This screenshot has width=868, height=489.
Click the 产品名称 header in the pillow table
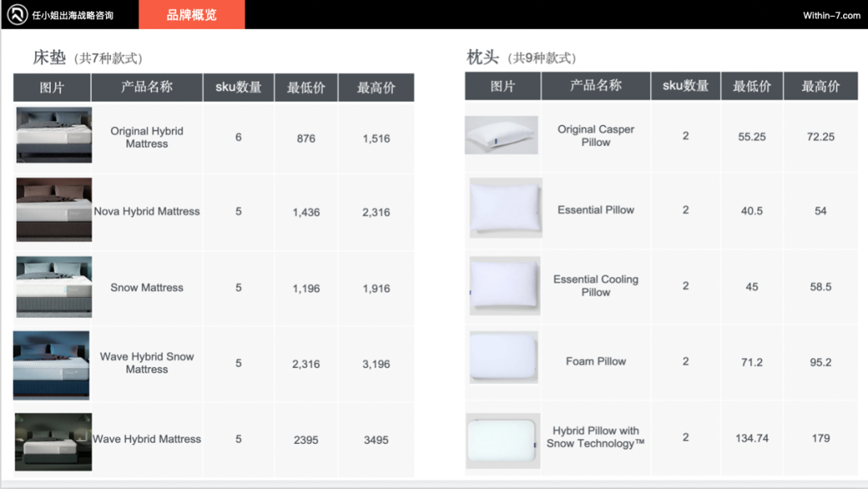tap(596, 86)
